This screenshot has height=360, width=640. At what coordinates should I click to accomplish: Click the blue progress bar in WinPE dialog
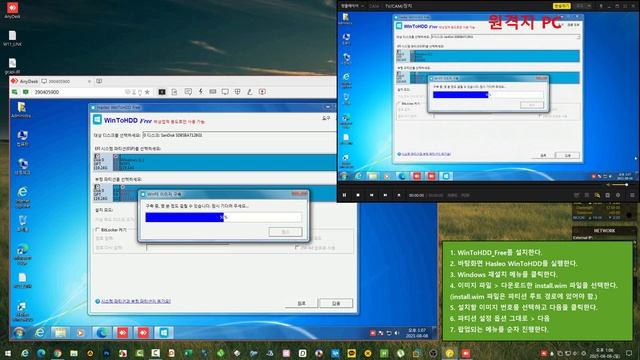click(223, 217)
